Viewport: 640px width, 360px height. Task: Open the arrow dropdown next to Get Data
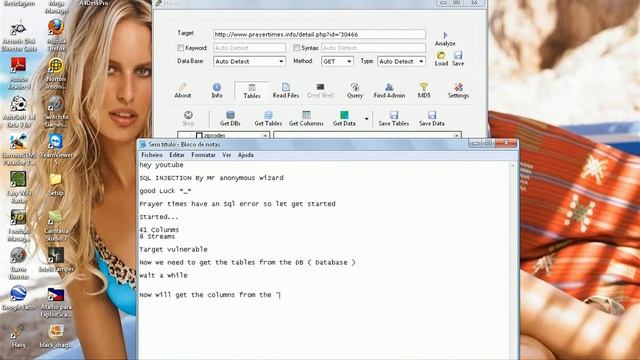tap(367, 119)
